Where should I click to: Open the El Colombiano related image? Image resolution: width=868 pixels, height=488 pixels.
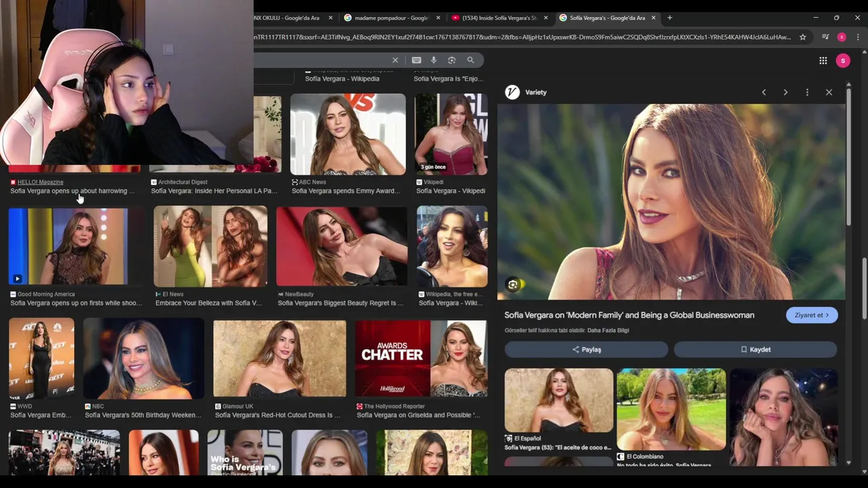pyautogui.click(x=671, y=409)
